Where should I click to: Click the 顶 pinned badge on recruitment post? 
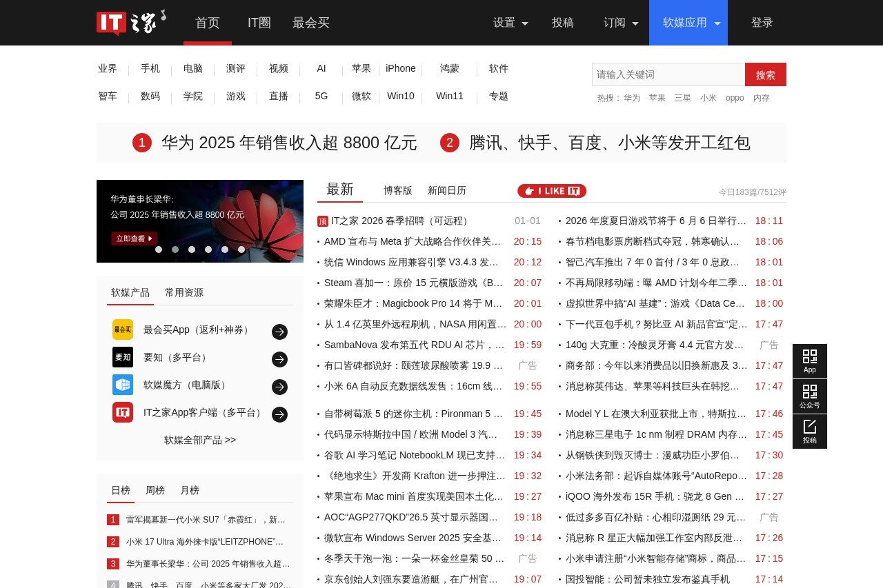point(322,221)
